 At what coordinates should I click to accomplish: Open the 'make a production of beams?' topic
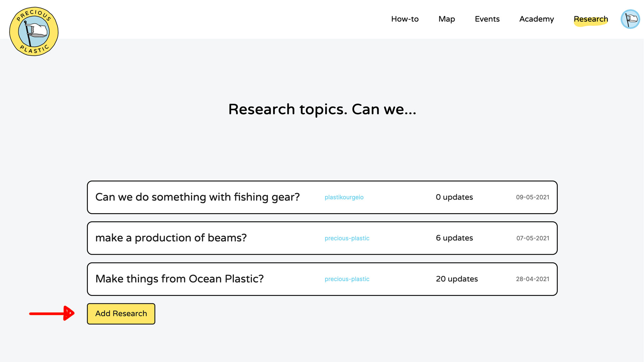[171, 238]
